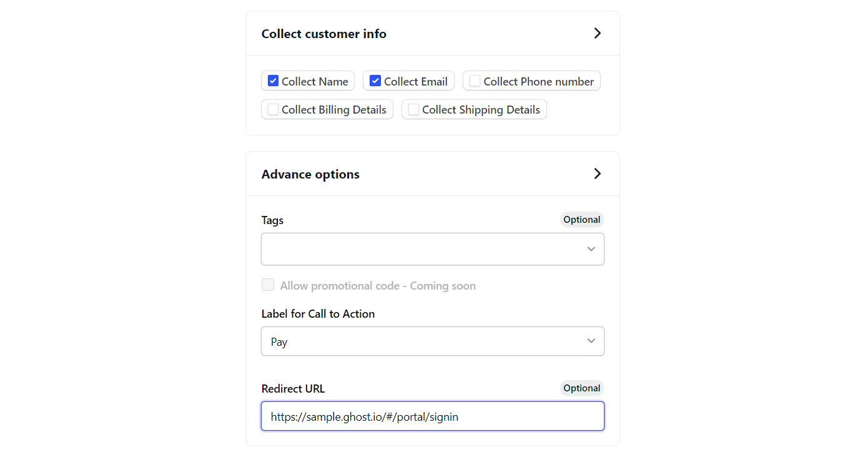Uncheck the Collect Email checkbox
868x475 pixels.
pos(375,81)
